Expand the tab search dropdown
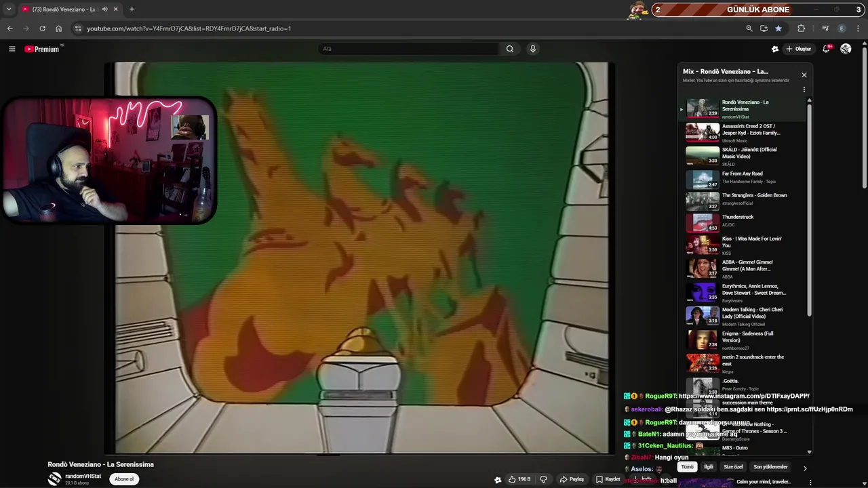The height and width of the screenshot is (488, 868). tap(8, 9)
